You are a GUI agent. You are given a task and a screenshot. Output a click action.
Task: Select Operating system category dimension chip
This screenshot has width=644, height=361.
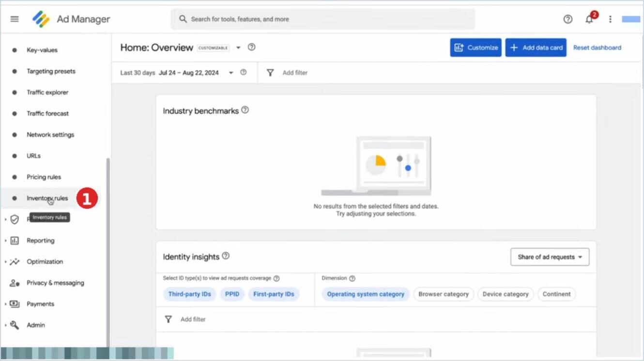coord(366,294)
